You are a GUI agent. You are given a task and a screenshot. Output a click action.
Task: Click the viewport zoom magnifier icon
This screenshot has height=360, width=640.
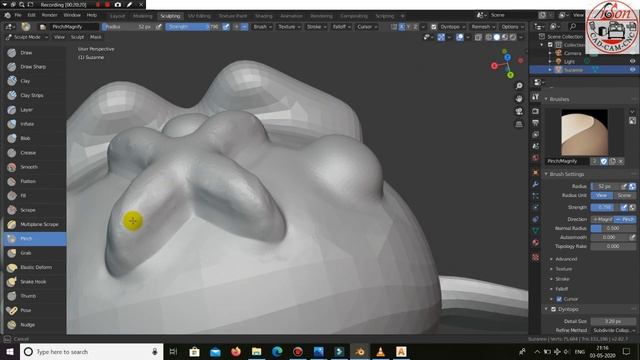tap(519, 86)
